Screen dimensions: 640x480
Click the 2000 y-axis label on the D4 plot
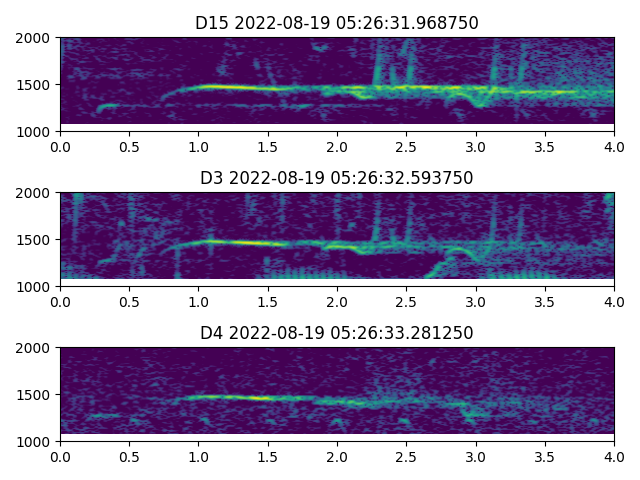coord(38,348)
